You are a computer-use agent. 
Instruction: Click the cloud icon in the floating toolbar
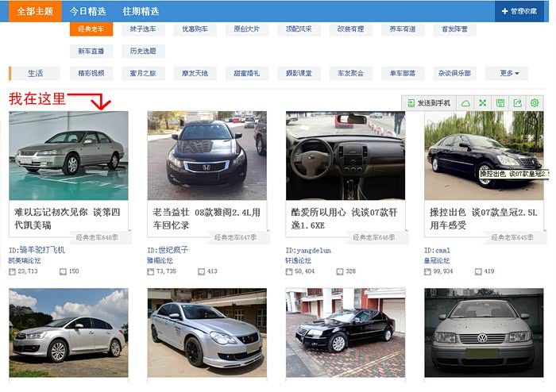coord(465,103)
